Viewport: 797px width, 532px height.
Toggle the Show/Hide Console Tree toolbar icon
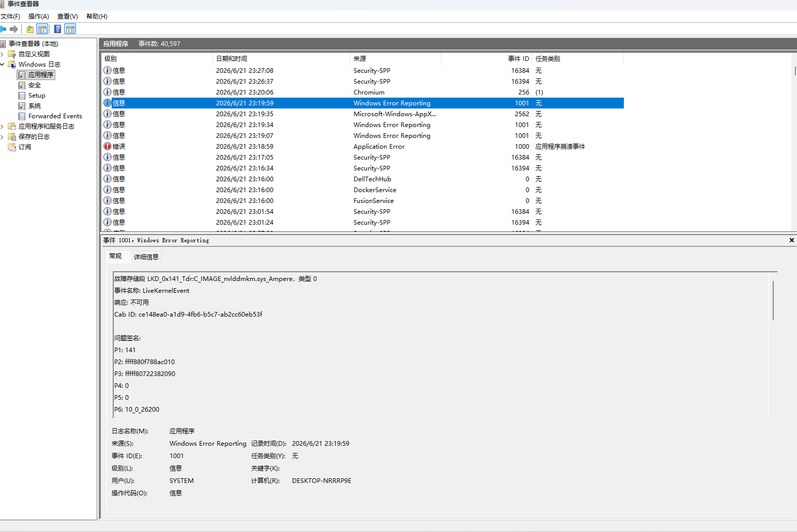click(42, 29)
